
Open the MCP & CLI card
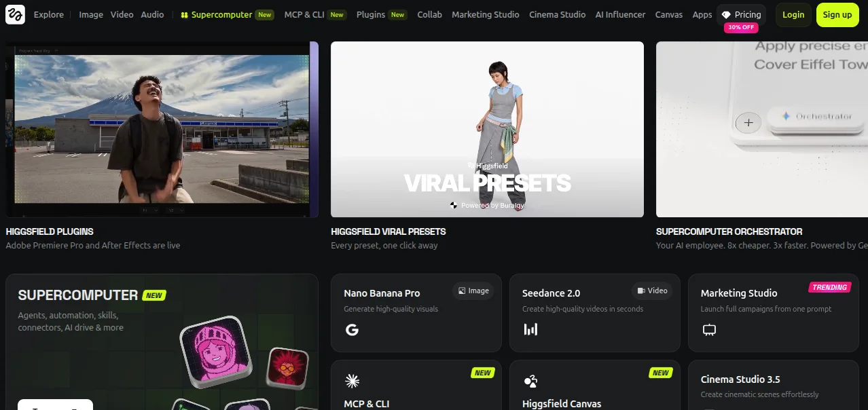tap(416, 385)
